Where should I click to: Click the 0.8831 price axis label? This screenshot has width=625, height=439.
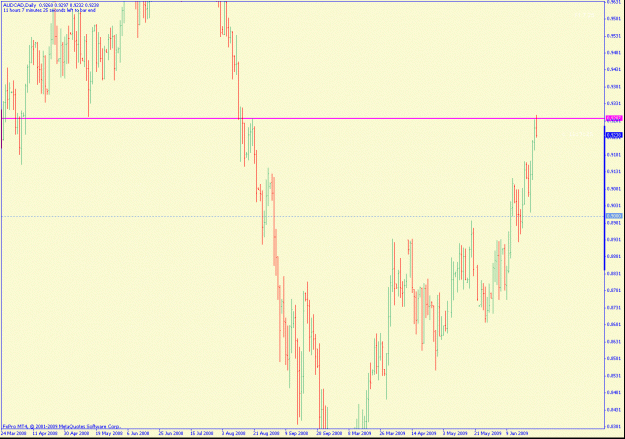tap(614, 274)
